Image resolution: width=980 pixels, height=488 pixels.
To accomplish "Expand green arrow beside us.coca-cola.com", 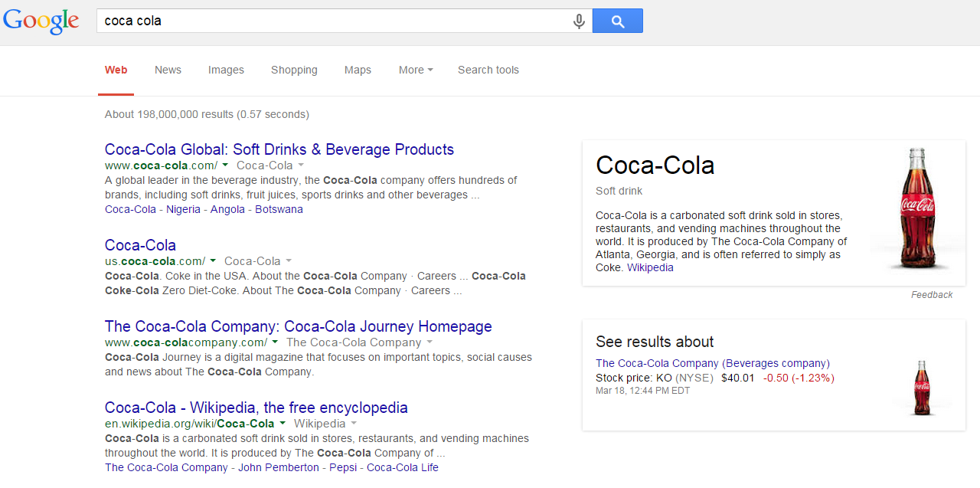I will pyautogui.click(x=213, y=261).
